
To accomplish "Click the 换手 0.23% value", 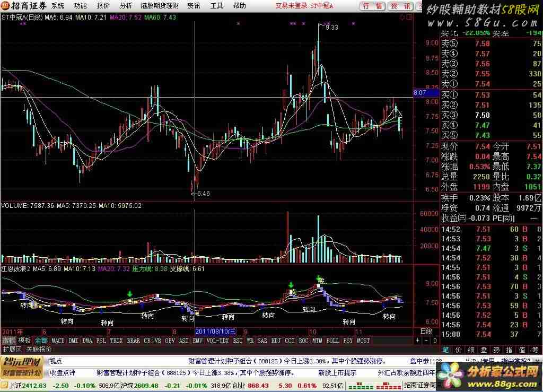I will click(x=479, y=198).
